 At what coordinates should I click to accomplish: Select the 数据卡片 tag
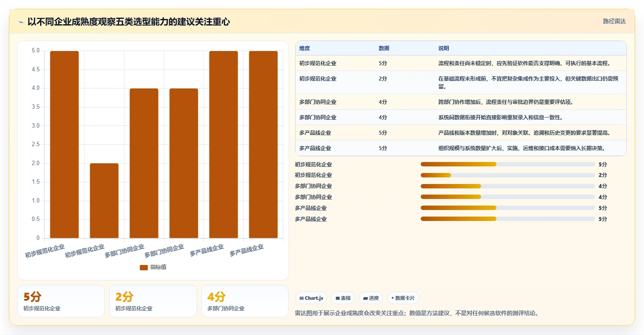403,298
